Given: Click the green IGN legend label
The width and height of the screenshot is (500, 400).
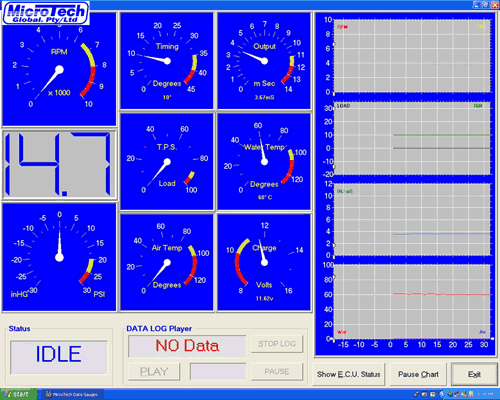Looking at the screenshot, I should [x=478, y=106].
